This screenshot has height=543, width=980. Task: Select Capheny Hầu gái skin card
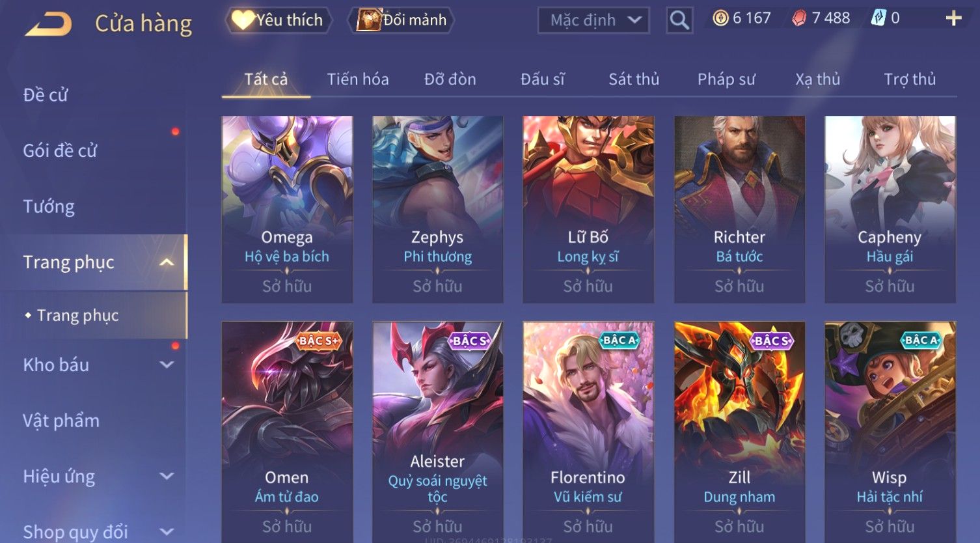[x=890, y=210]
